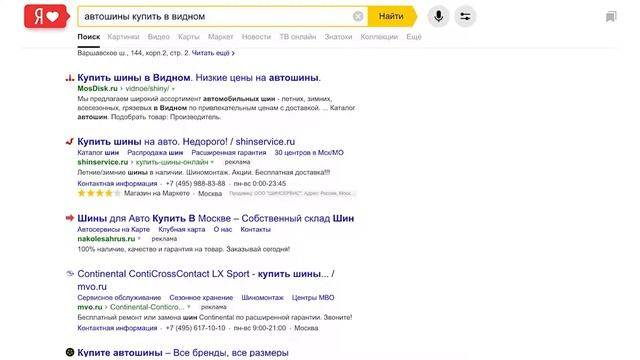Click the Найти search button
Screen dimensions: 640x360
[x=392, y=16]
